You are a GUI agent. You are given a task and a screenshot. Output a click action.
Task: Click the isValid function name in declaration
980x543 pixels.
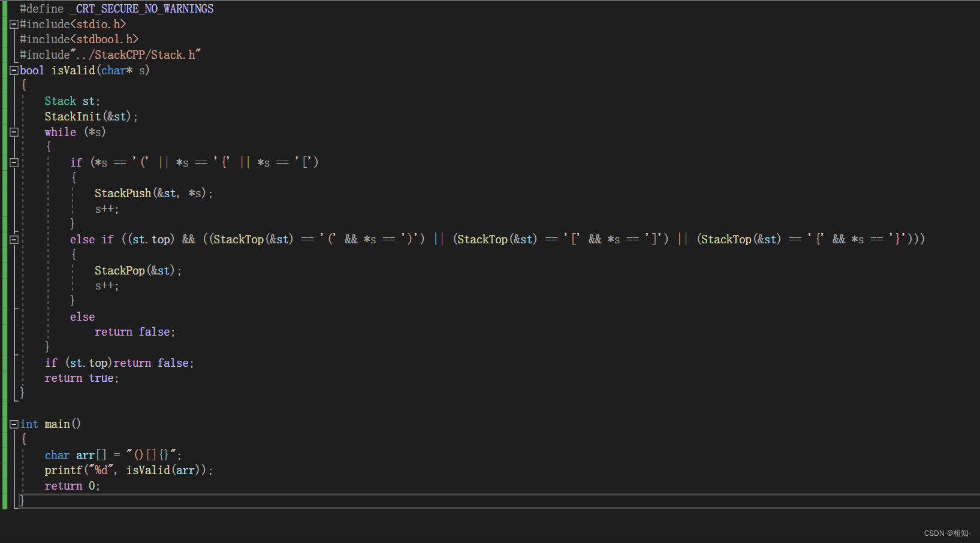tap(73, 70)
